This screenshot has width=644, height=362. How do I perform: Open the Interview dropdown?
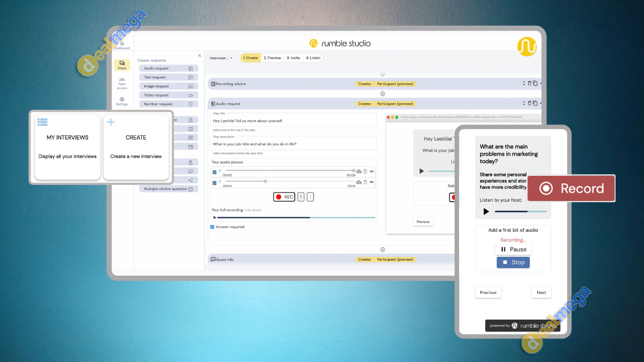221,58
